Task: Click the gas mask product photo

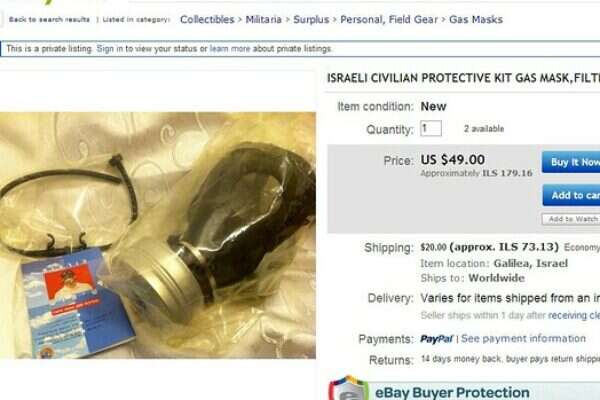Action: tap(158, 235)
